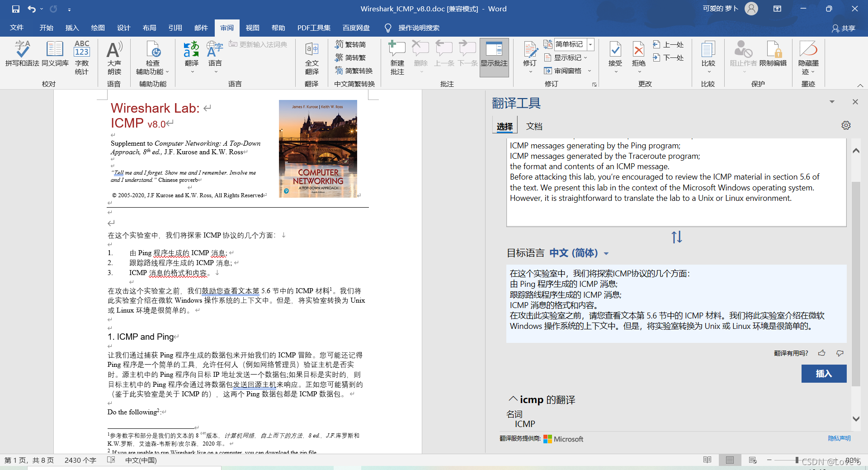Open ribbon display options button
868x470 pixels.
coord(778,9)
